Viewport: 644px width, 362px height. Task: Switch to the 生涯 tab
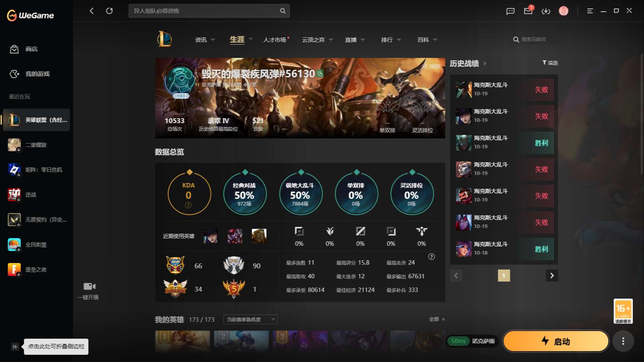pos(237,39)
